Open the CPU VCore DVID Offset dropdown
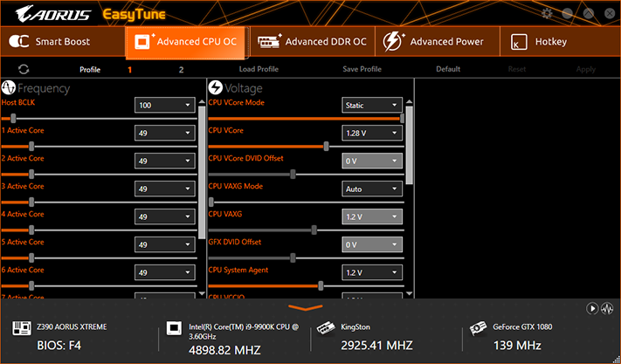The width and height of the screenshot is (621, 364). pyautogui.click(x=372, y=161)
